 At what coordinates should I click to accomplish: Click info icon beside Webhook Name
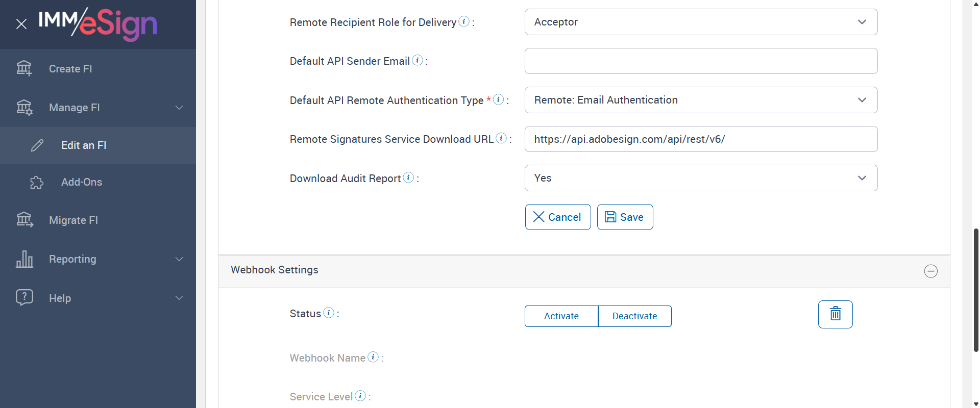[373, 357]
